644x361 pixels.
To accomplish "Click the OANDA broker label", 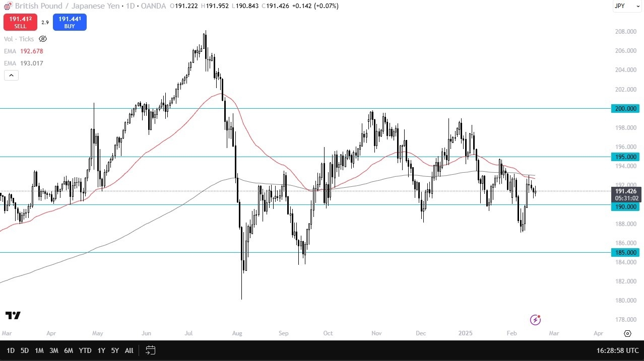I will click(x=154, y=6).
